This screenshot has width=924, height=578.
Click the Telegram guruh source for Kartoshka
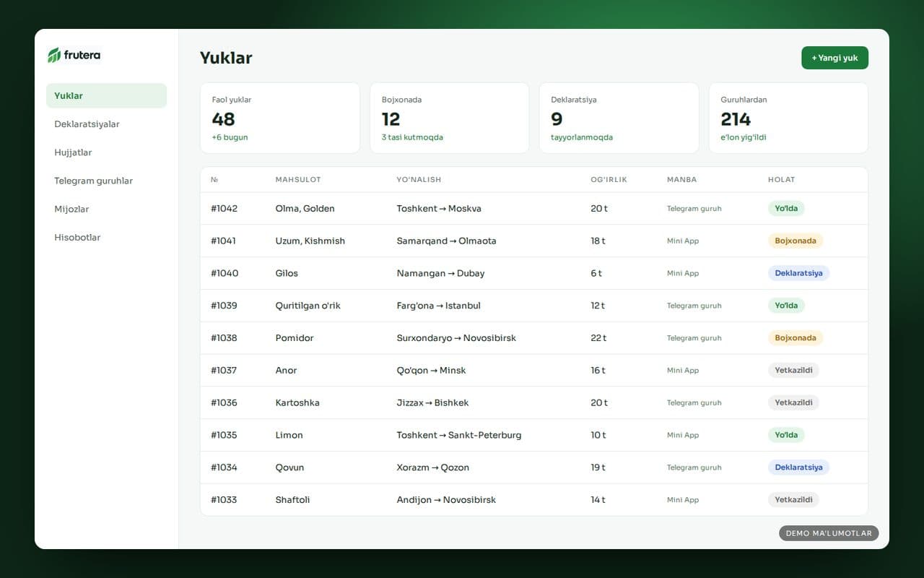[694, 402]
